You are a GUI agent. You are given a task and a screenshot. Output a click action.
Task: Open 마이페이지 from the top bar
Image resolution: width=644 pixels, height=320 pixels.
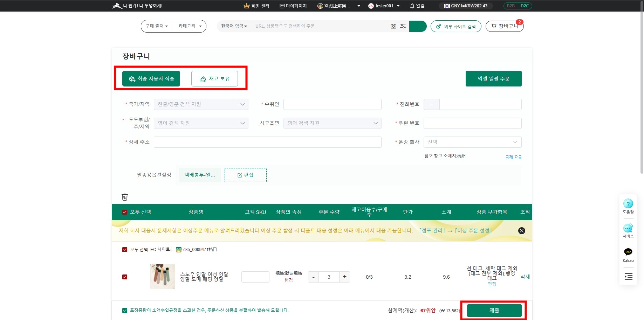[293, 6]
